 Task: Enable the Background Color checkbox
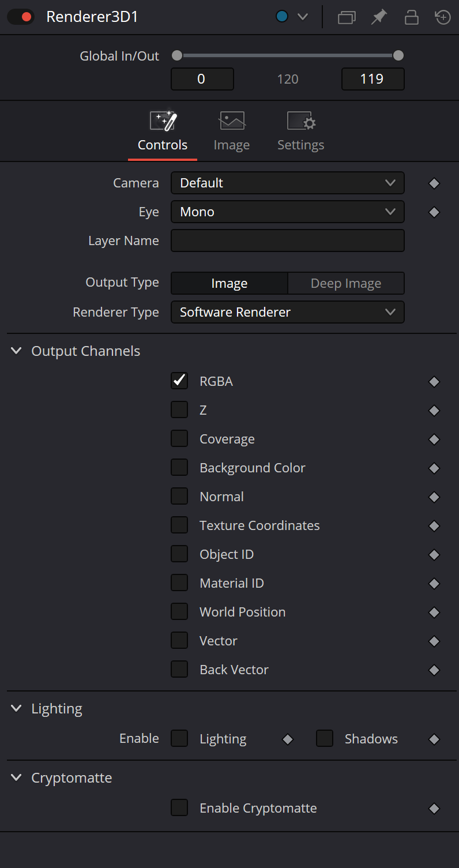(x=179, y=467)
